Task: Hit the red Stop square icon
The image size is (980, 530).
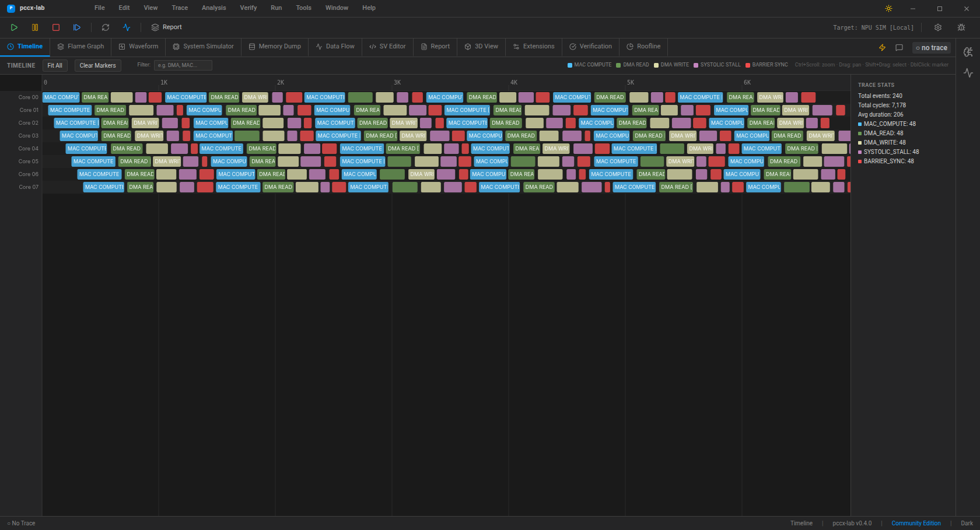Action: pyautogui.click(x=56, y=27)
